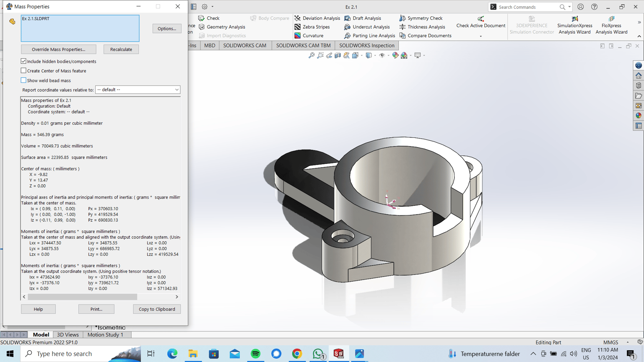This screenshot has height=362, width=644.
Task: Open the Windows Start menu
Action: pyautogui.click(x=10, y=354)
